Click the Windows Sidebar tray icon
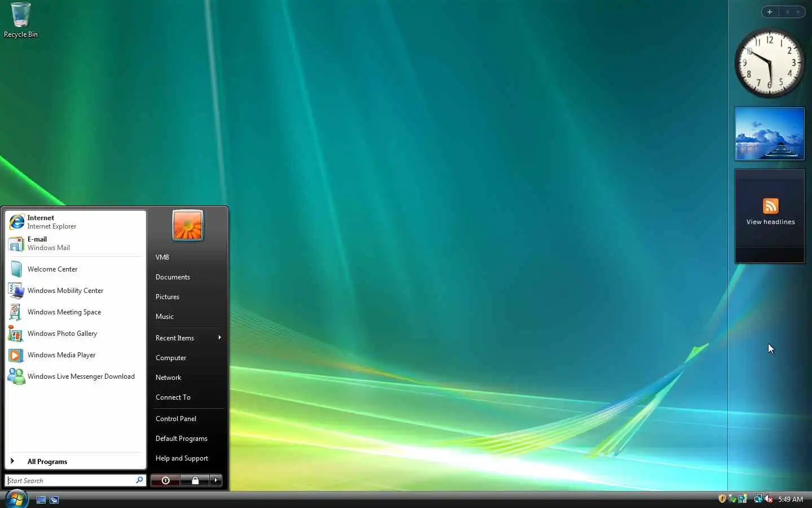The image size is (812, 508). (x=743, y=498)
